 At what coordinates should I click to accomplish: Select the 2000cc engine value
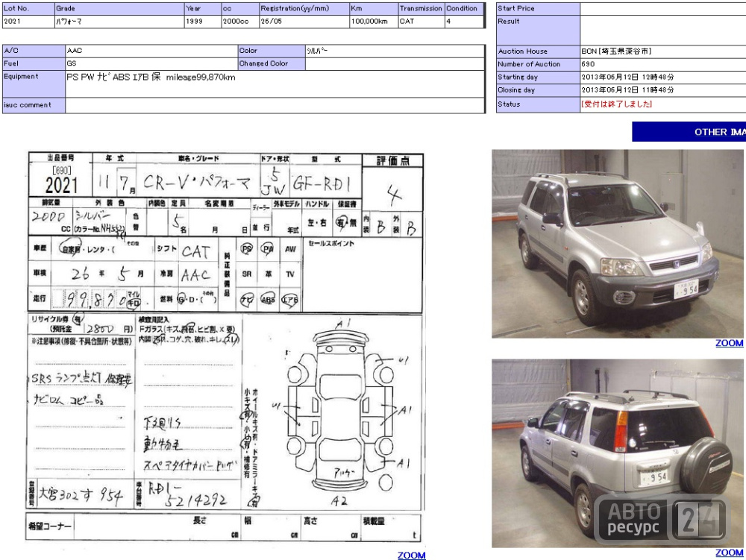click(x=239, y=22)
